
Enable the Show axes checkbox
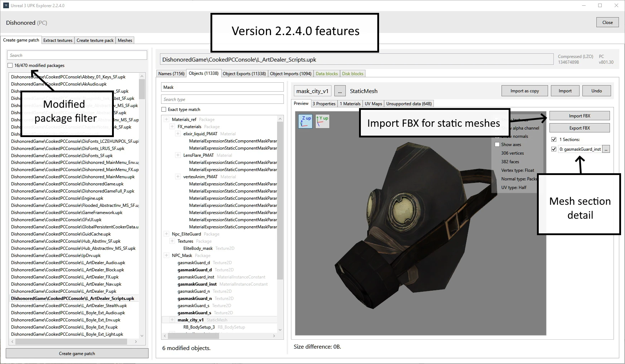pyautogui.click(x=497, y=145)
